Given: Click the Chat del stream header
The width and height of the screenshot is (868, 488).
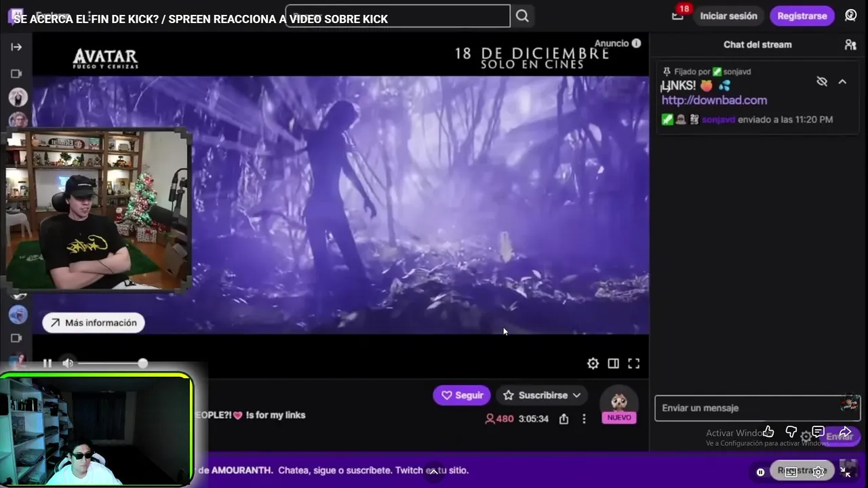Looking at the screenshot, I should (757, 45).
